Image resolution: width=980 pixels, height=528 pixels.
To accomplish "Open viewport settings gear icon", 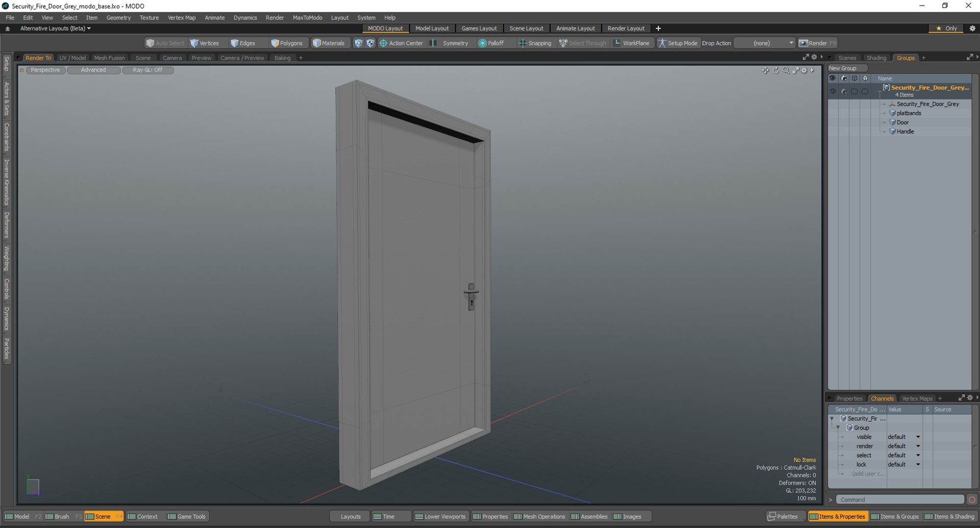I will pos(804,70).
